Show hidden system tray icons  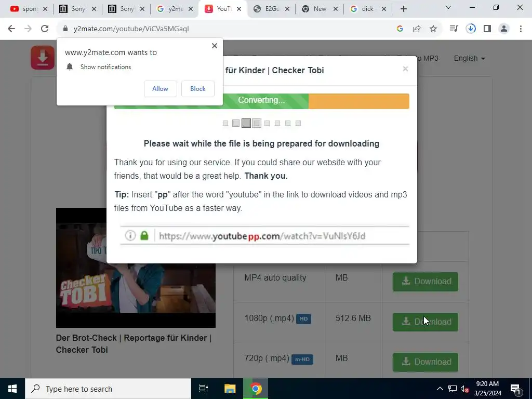coord(440,389)
